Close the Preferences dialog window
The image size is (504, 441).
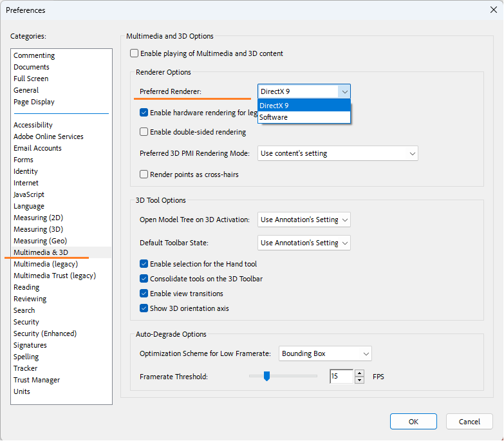click(493, 10)
